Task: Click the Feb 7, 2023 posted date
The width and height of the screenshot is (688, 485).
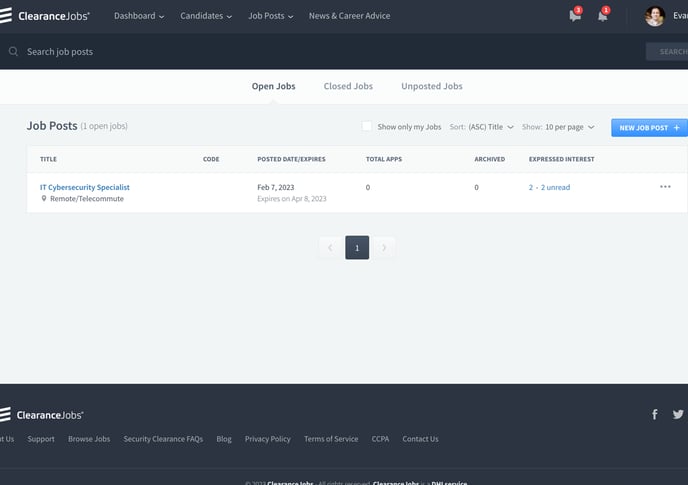Action: (276, 187)
